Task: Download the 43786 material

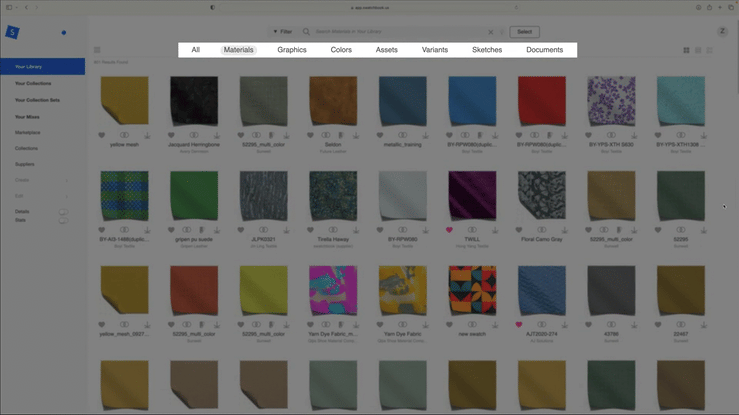Action: [x=634, y=325]
